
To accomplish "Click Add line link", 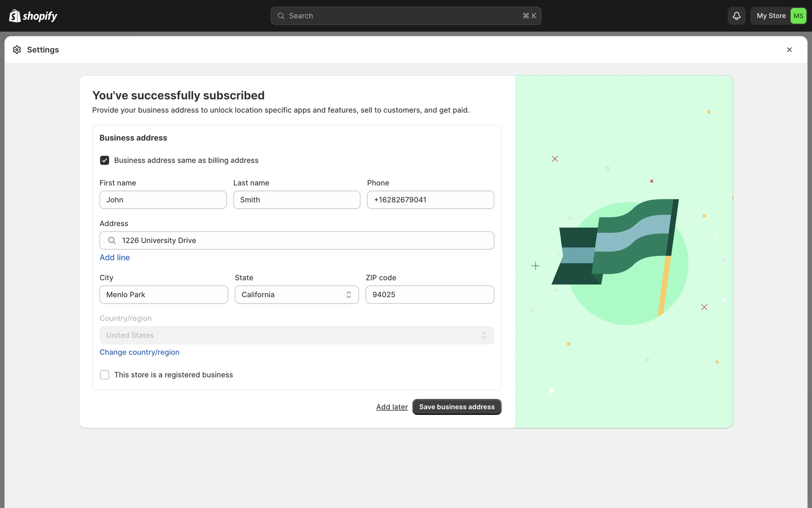I will coord(115,257).
